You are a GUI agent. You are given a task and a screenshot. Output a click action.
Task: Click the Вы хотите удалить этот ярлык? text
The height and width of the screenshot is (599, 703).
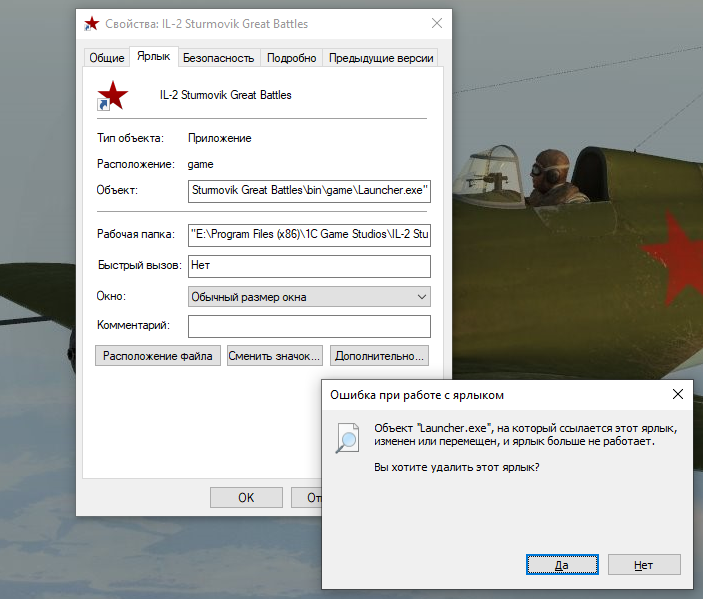[x=456, y=467]
